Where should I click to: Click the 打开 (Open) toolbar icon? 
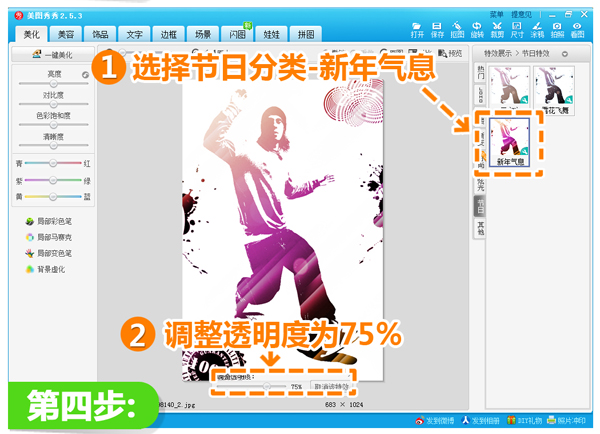click(x=417, y=28)
